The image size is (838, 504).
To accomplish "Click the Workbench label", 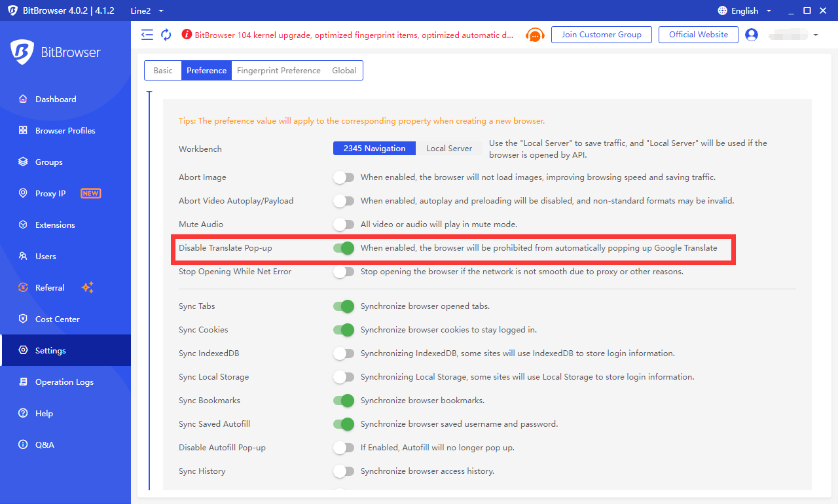I will 200,149.
